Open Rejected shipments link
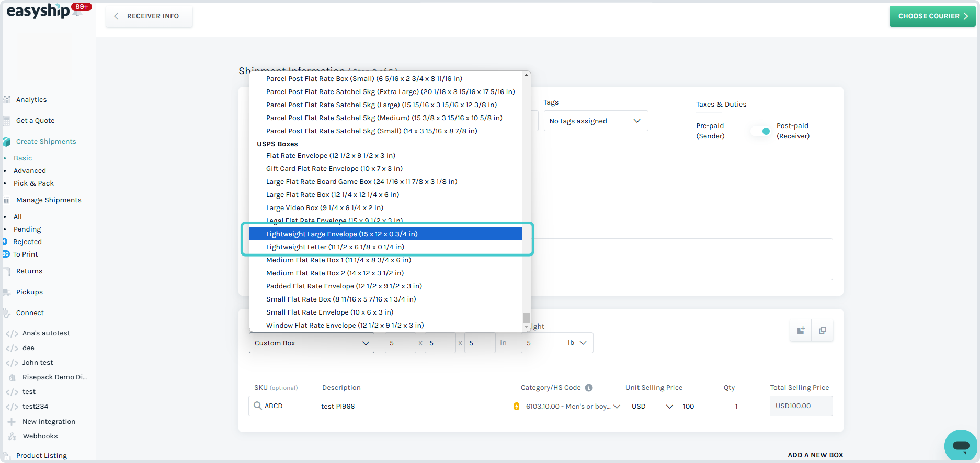The image size is (980, 463). point(27,242)
